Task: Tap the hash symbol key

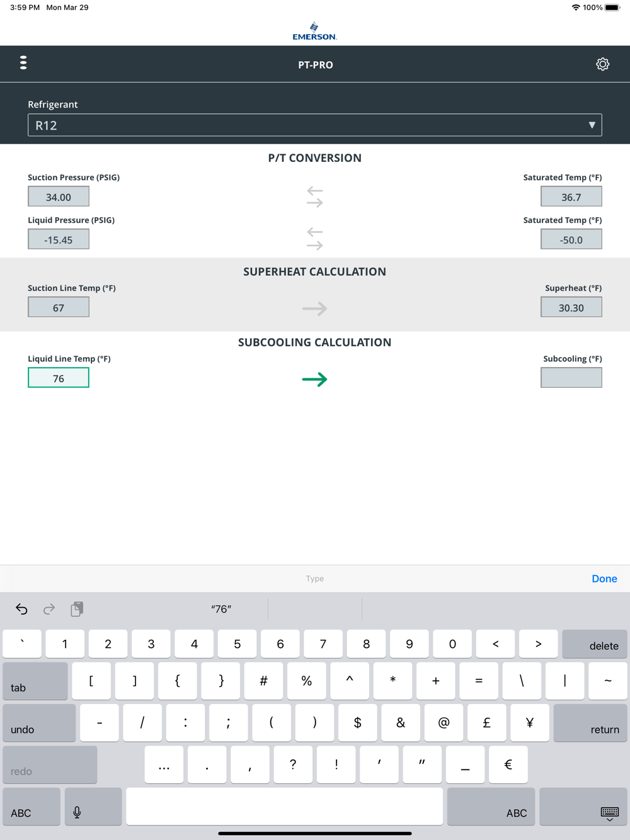Action: [263, 681]
